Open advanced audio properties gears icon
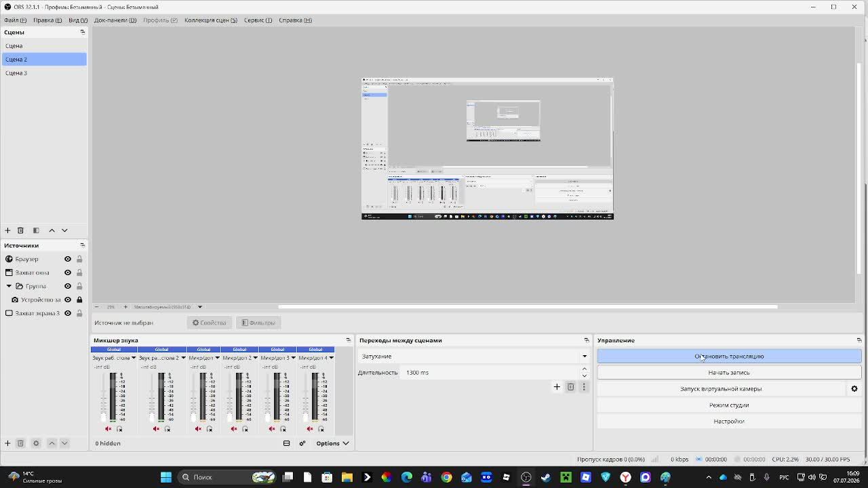The height and width of the screenshot is (488, 868). (x=302, y=443)
